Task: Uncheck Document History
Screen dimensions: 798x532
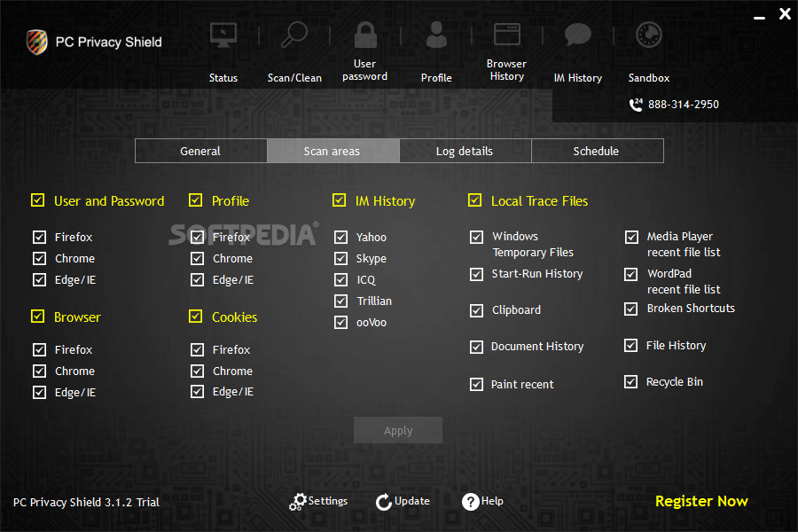Action: click(476, 348)
